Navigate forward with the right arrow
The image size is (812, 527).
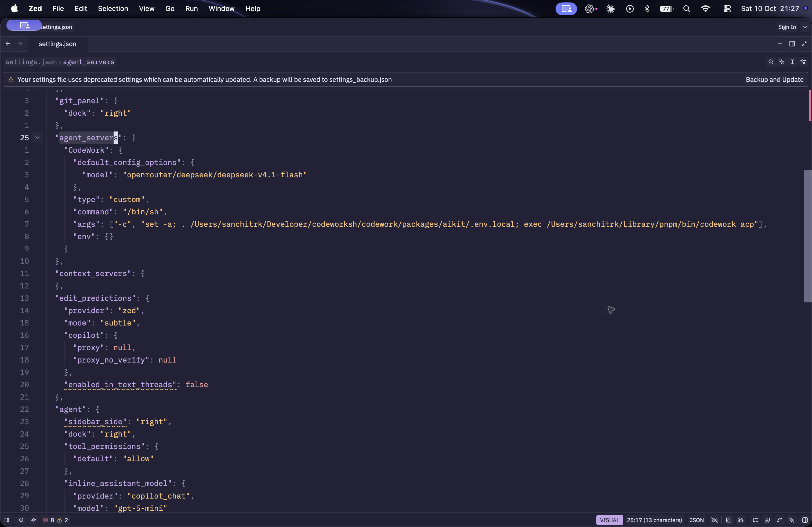pyautogui.click(x=20, y=44)
